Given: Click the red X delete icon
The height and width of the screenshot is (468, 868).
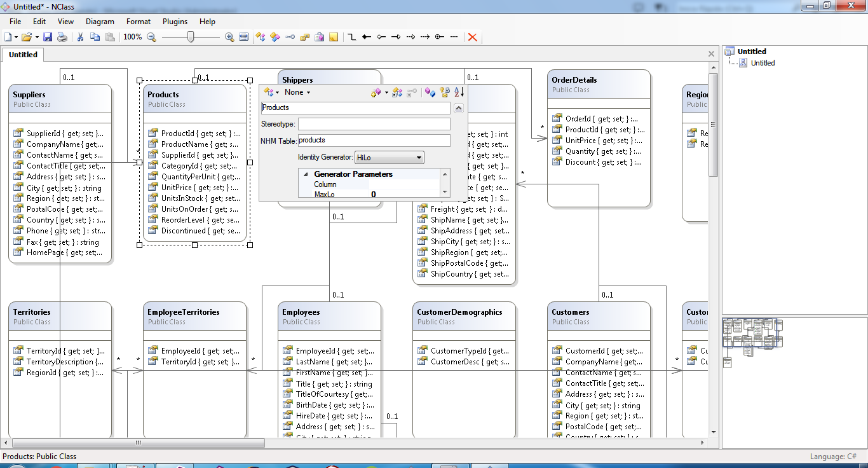Looking at the screenshot, I should point(472,37).
